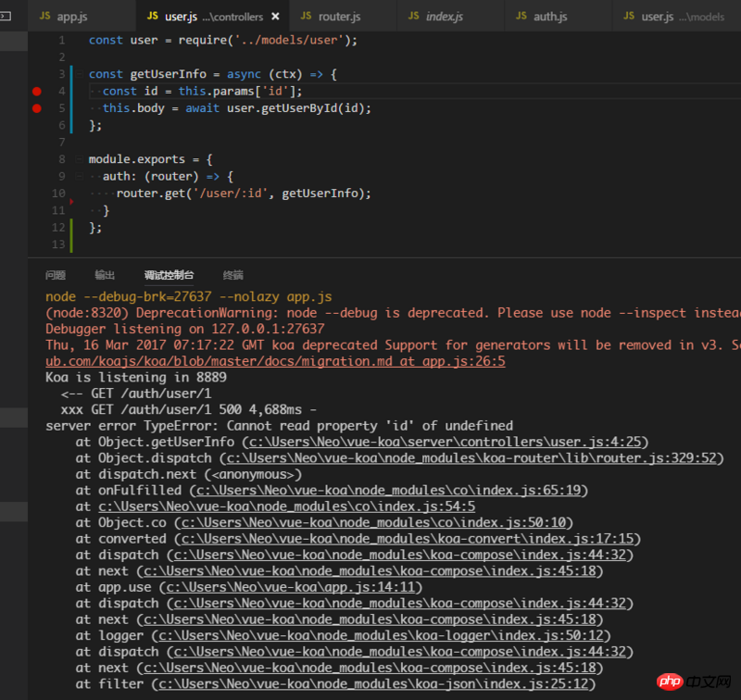Remove the red breakpoint on line 5
Image resolution: width=741 pixels, height=700 pixels.
[37, 108]
